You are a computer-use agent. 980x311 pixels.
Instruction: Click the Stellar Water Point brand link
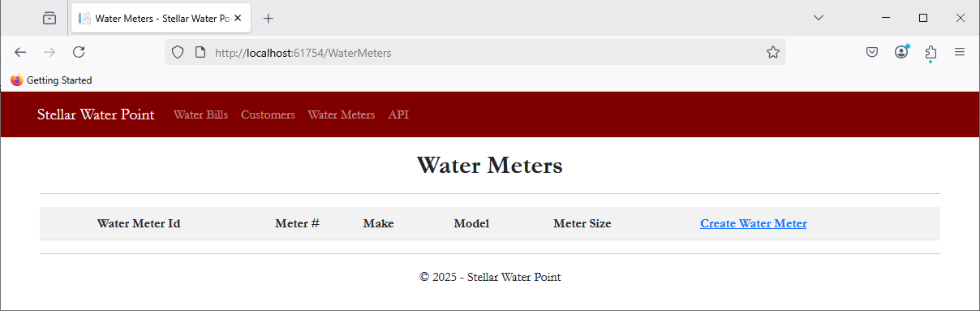(x=96, y=114)
